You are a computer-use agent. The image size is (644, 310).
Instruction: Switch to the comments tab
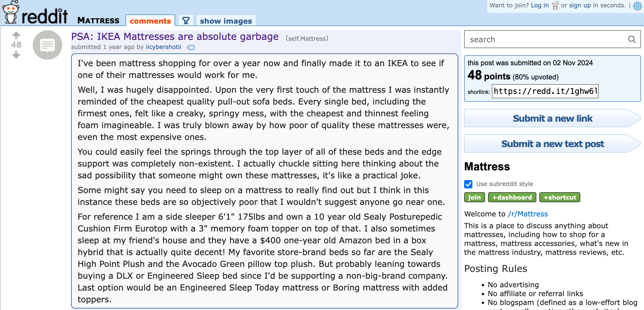(150, 21)
